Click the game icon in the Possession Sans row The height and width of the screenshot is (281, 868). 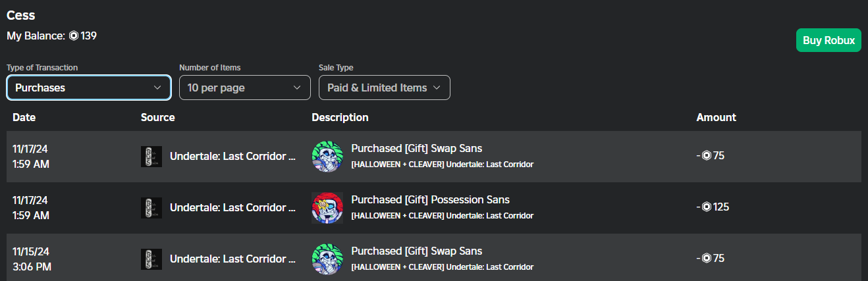[x=151, y=208]
